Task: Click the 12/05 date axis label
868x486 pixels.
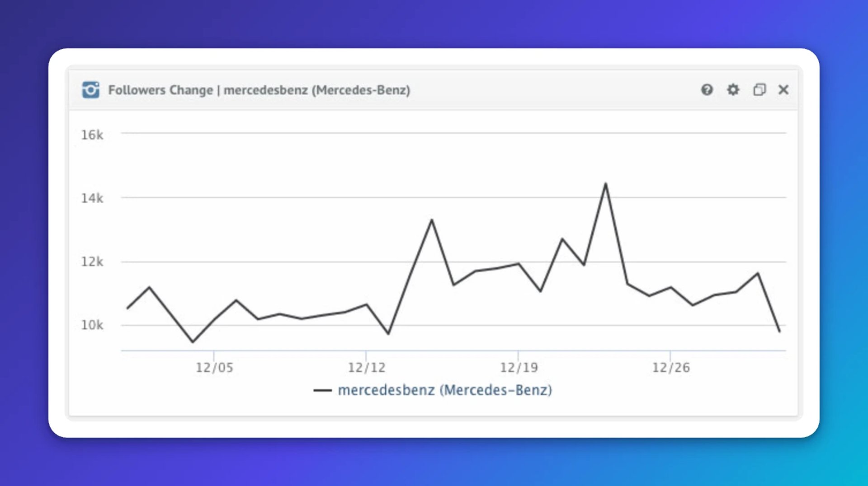Action: 214,368
